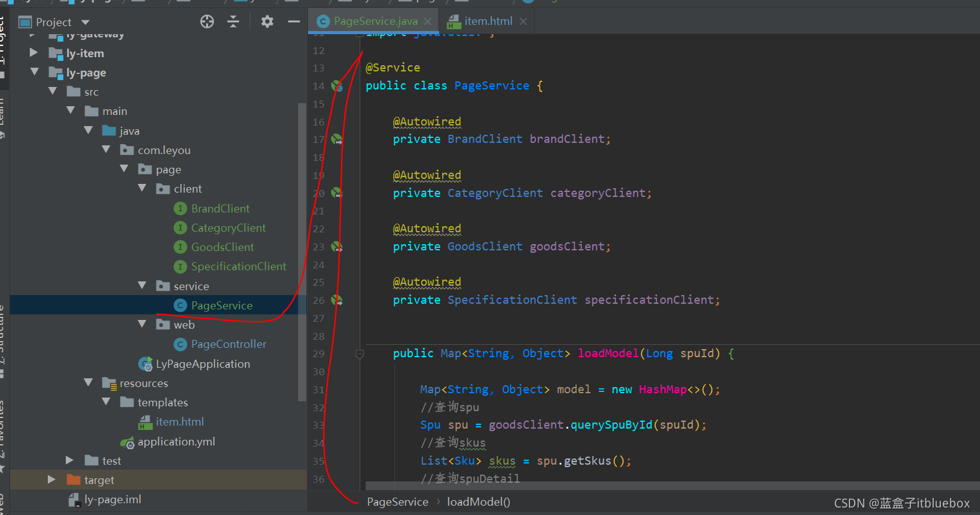This screenshot has width=980, height=515.
Task: Collapse the client package
Action: 142,188
